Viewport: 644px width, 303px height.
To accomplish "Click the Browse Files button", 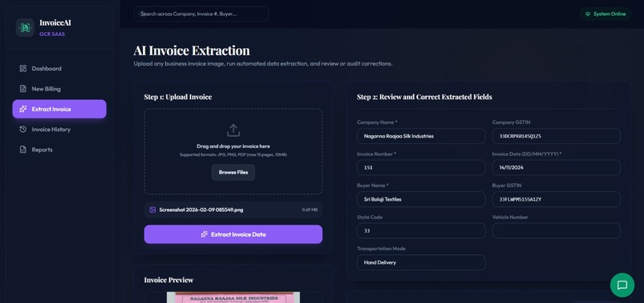I will pos(233,173).
